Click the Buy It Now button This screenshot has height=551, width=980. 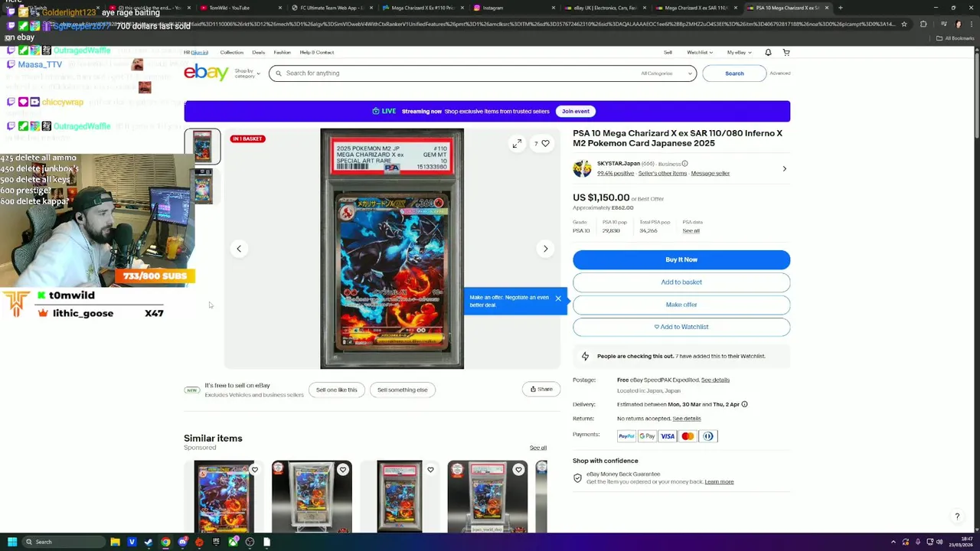click(x=681, y=259)
